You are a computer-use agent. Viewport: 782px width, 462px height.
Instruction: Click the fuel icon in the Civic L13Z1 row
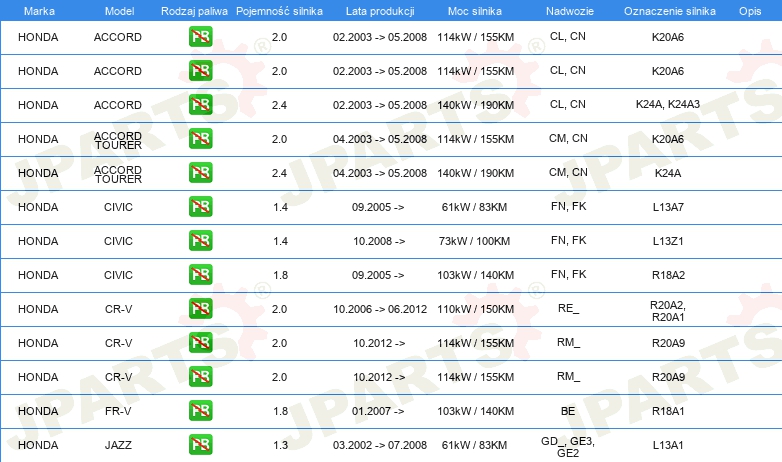(x=200, y=240)
